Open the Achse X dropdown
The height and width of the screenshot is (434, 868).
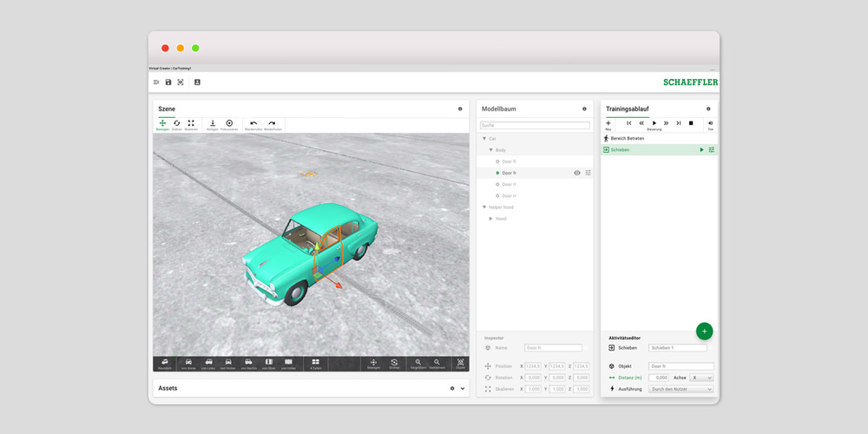tap(701, 378)
